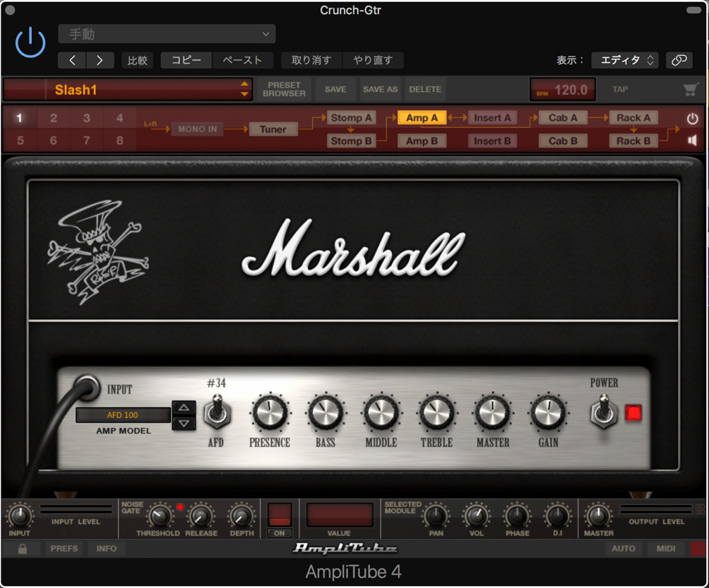Select the Amp A module
The image size is (709, 588).
[x=422, y=118]
